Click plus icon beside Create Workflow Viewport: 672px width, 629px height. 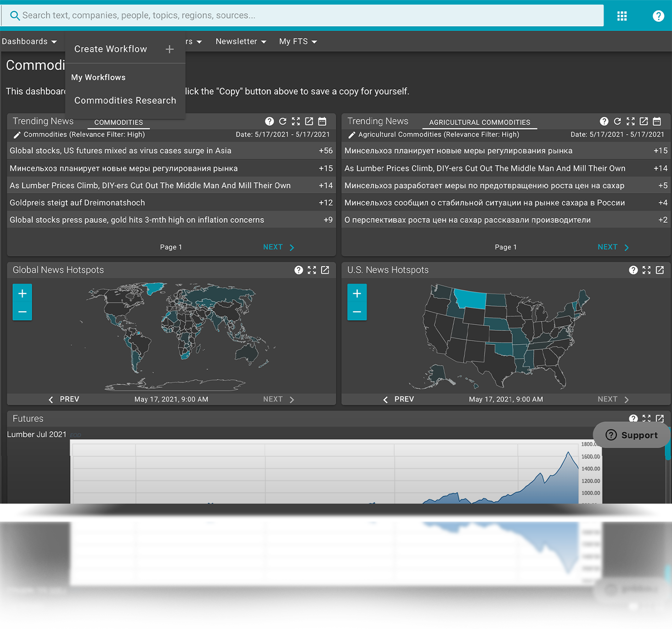point(169,49)
